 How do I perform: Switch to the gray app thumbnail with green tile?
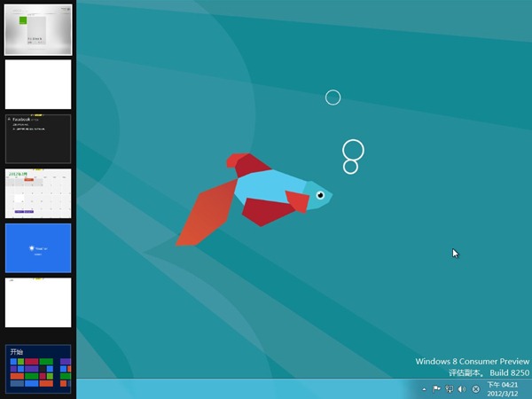pyautogui.click(x=38, y=30)
